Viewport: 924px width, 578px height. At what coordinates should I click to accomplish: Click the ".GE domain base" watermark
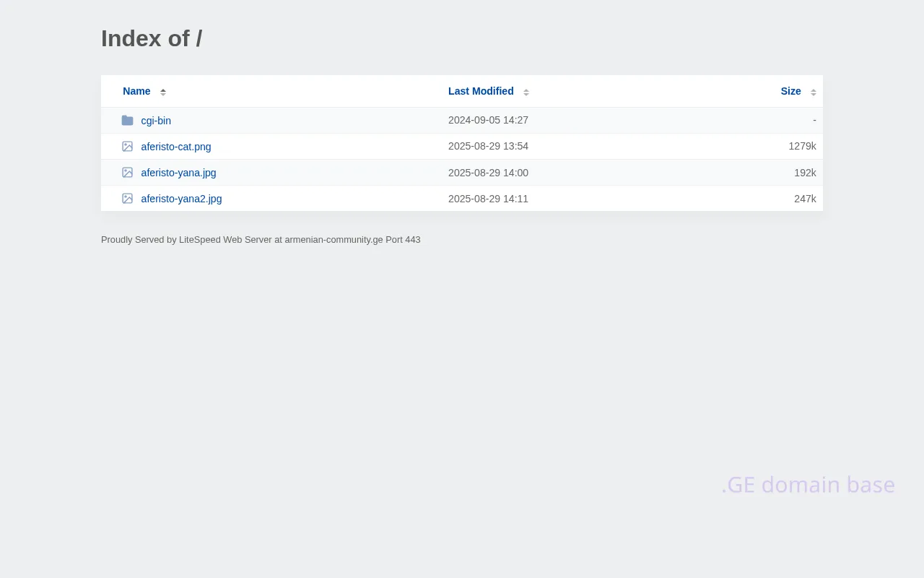(x=808, y=485)
